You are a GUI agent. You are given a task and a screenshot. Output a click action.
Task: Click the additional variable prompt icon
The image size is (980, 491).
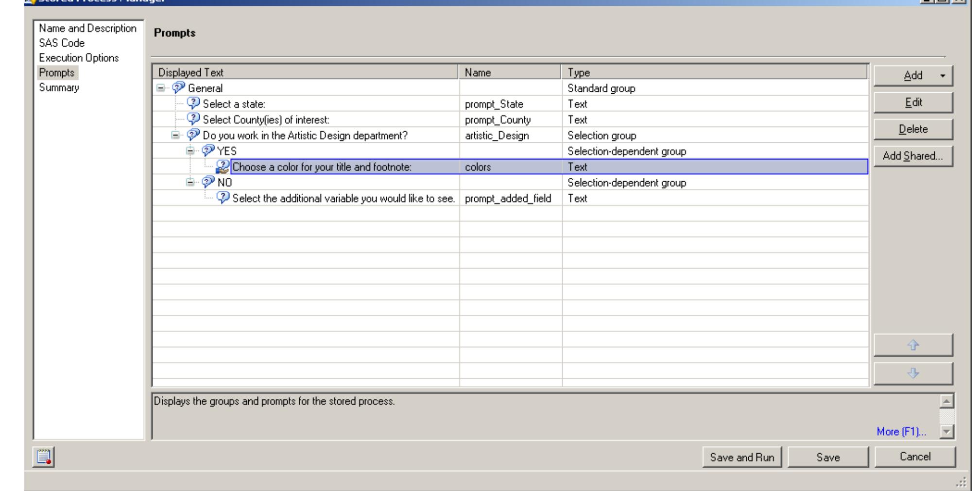point(223,198)
